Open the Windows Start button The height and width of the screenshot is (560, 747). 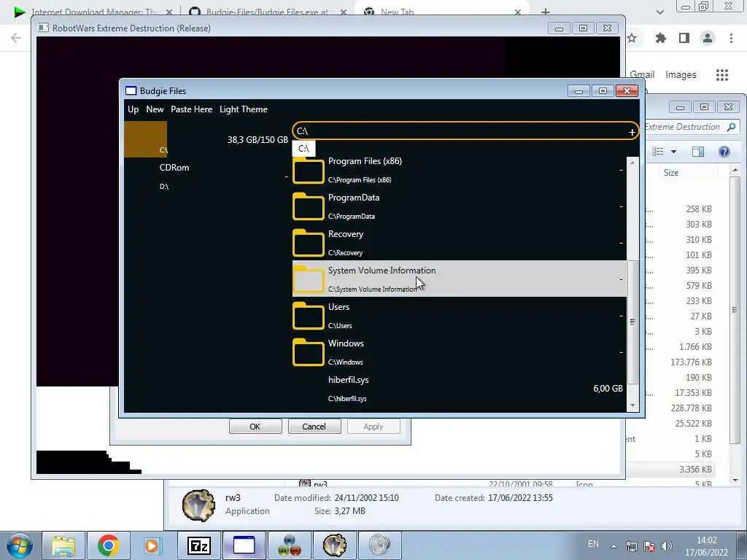coord(19,545)
